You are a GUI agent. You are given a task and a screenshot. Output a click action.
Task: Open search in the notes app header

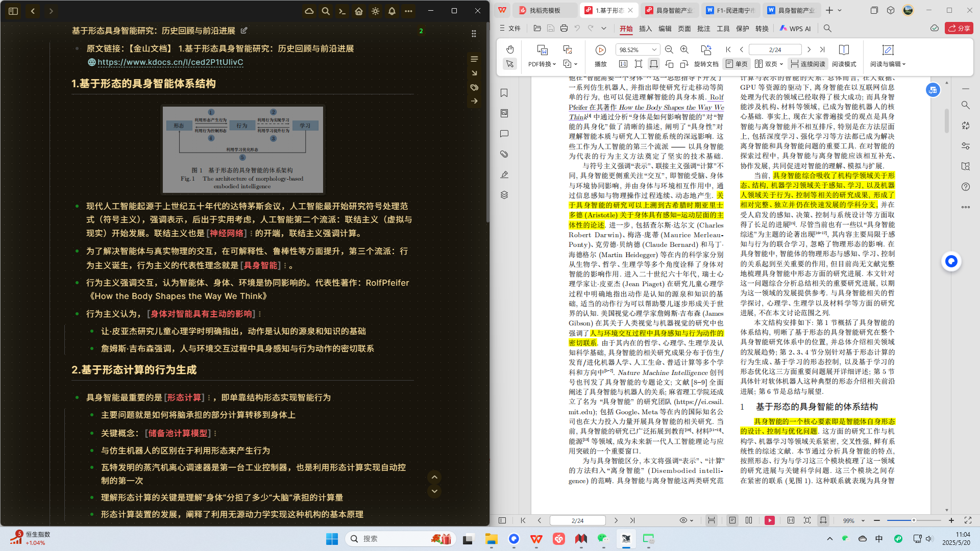coord(326,11)
